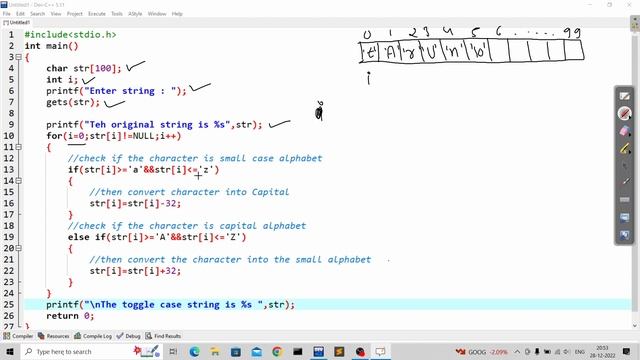Click line number 19 in gutter
Image resolution: width=640 pixels, height=360 pixels.
9,237
